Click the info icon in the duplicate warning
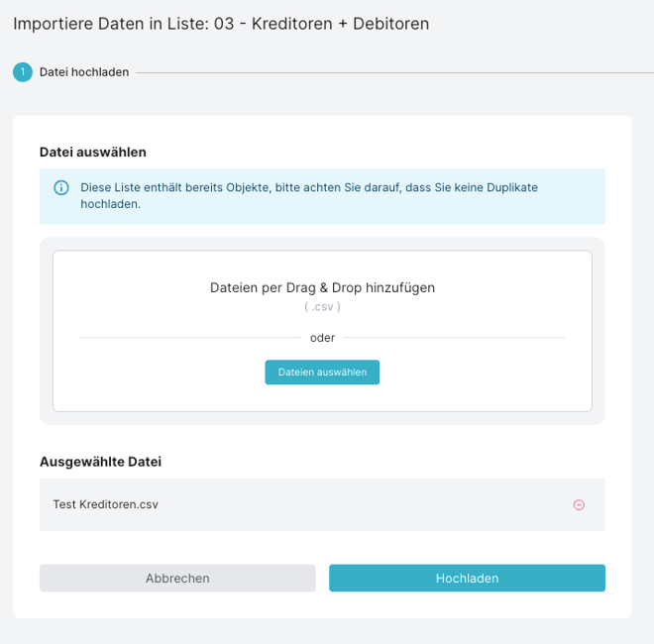This screenshot has width=654, height=644. tap(61, 187)
